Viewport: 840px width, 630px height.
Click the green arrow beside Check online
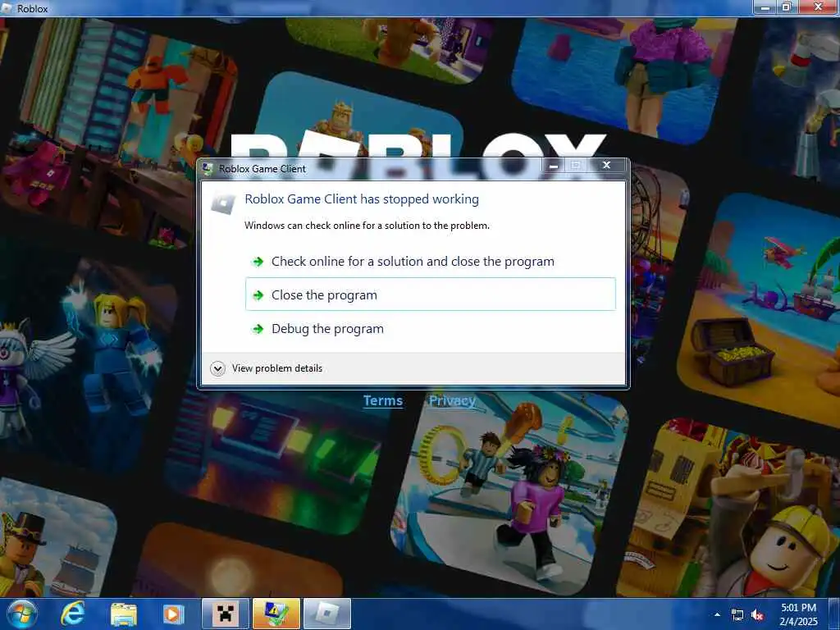pyautogui.click(x=258, y=262)
